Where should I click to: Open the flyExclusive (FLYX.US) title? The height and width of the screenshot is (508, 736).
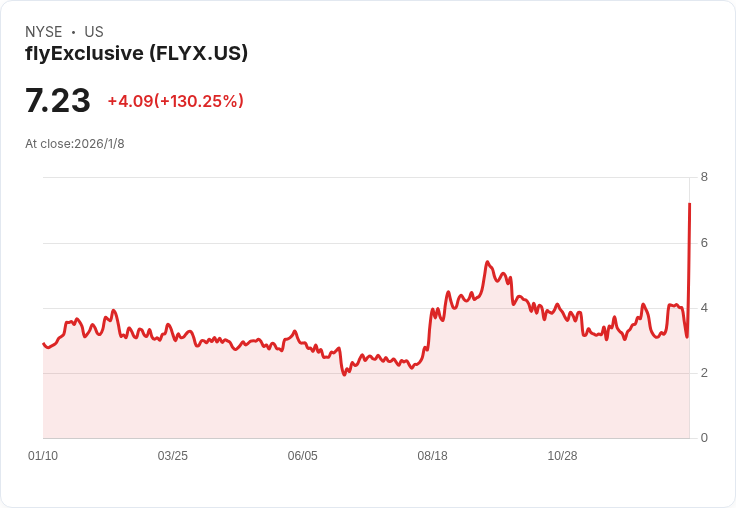(137, 54)
